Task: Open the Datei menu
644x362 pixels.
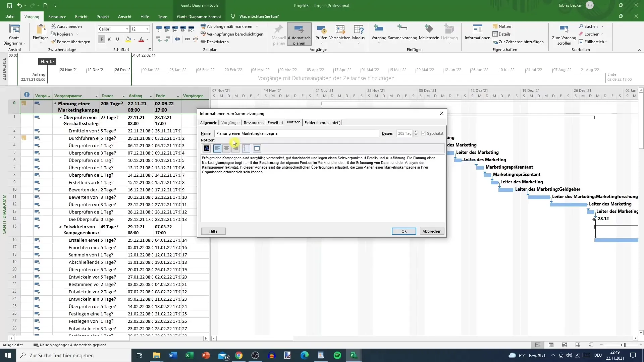Action: [x=10, y=16]
